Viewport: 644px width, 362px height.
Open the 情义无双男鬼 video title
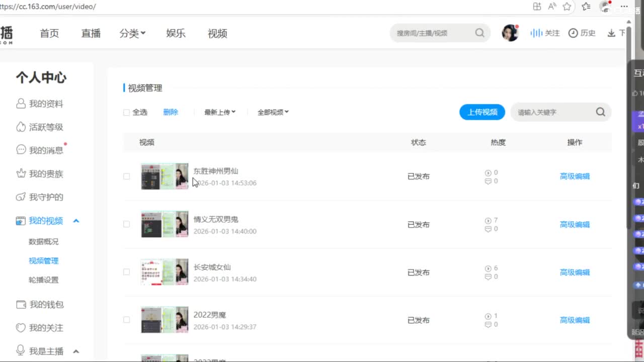[216, 219]
